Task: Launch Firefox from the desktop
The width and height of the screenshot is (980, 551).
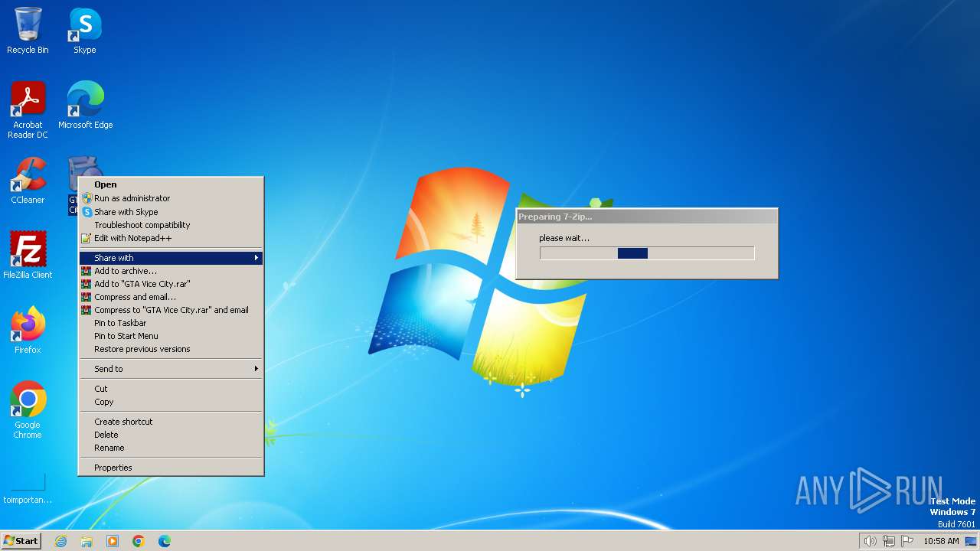Action: tap(28, 330)
